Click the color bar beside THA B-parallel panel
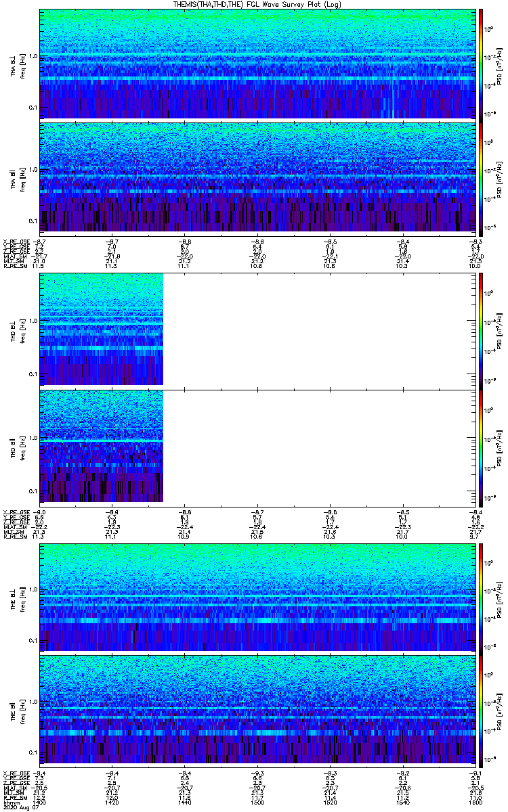Image resolution: width=508 pixels, height=812 pixels. 482,177
